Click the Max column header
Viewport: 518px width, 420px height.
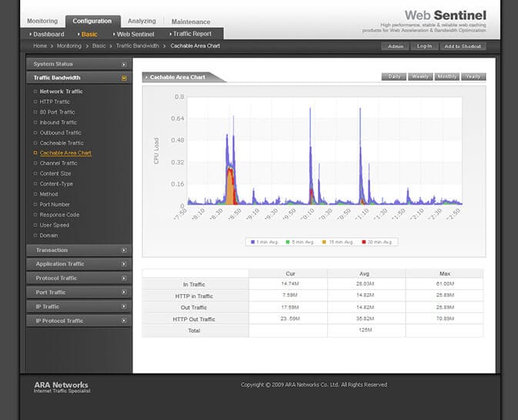pyautogui.click(x=445, y=274)
